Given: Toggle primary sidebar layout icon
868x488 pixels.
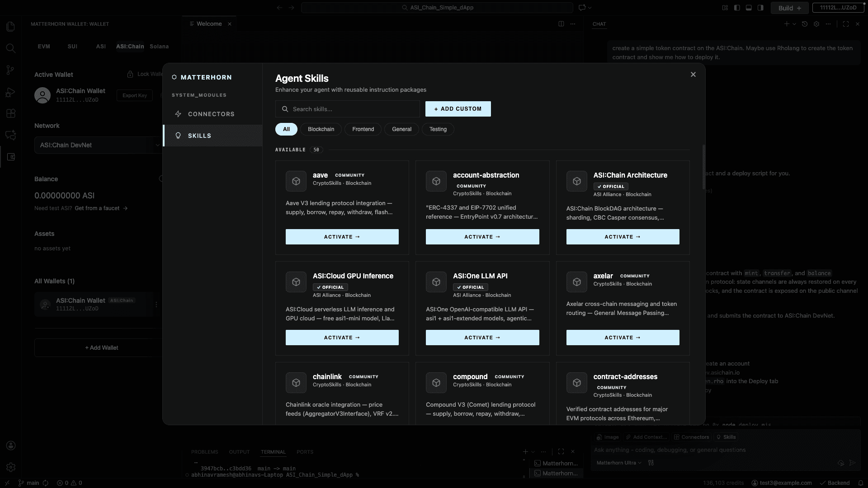Looking at the screenshot, I should point(737,8).
